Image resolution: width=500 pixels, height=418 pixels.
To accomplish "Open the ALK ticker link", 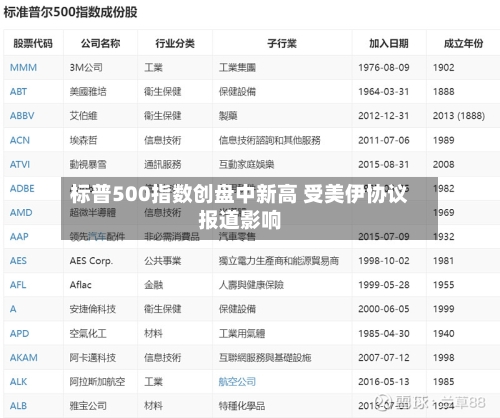I will pos(18,382).
